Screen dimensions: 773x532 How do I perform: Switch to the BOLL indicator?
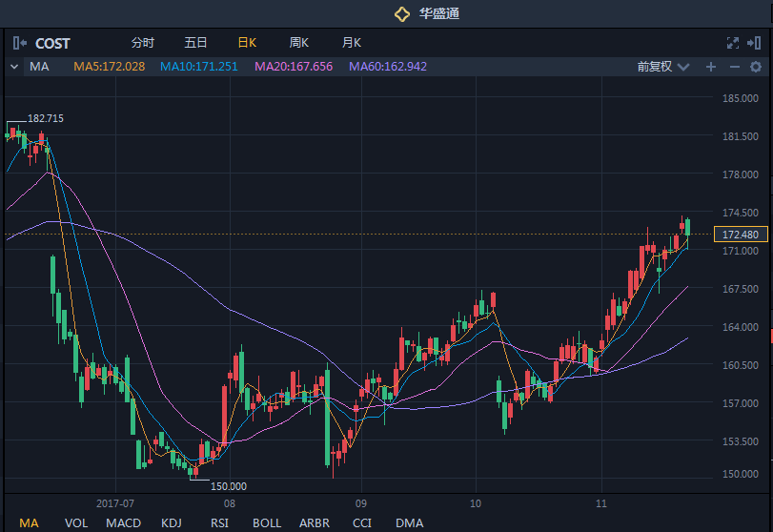point(267,522)
